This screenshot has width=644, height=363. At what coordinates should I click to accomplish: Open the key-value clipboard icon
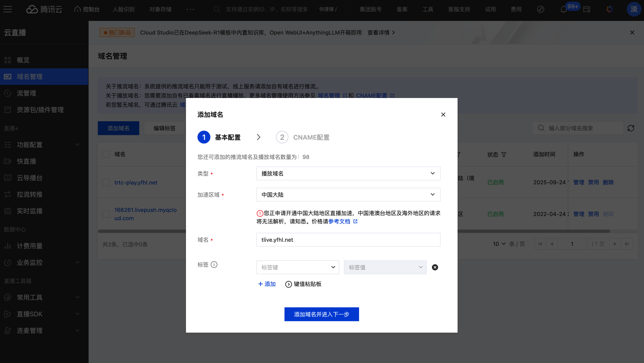[x=288, y=284]
